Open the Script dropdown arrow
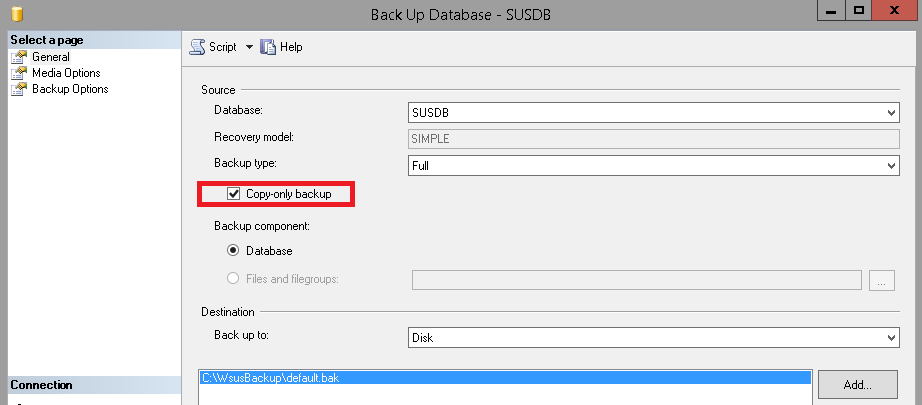This screenshot has width=922, height=405. 249,47
